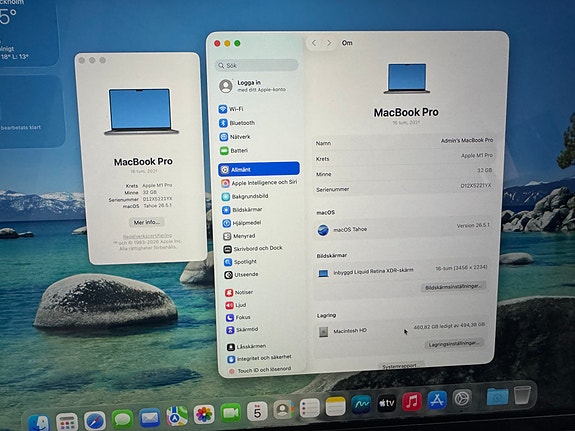
Task: Click the Serienummer row in Om pane
Action: [403, 187]
